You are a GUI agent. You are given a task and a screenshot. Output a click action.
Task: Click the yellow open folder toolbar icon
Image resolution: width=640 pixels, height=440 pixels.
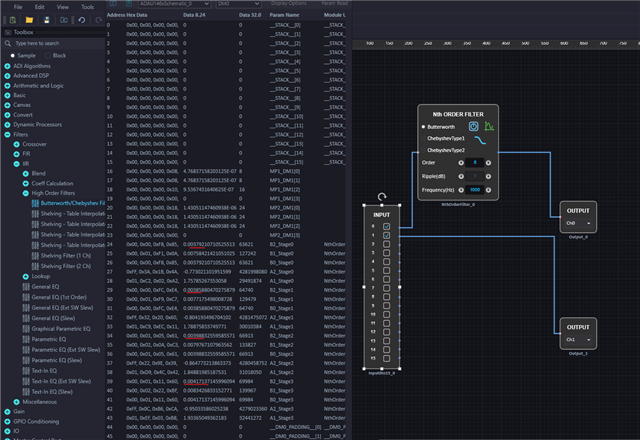click(x=29, y=20)
